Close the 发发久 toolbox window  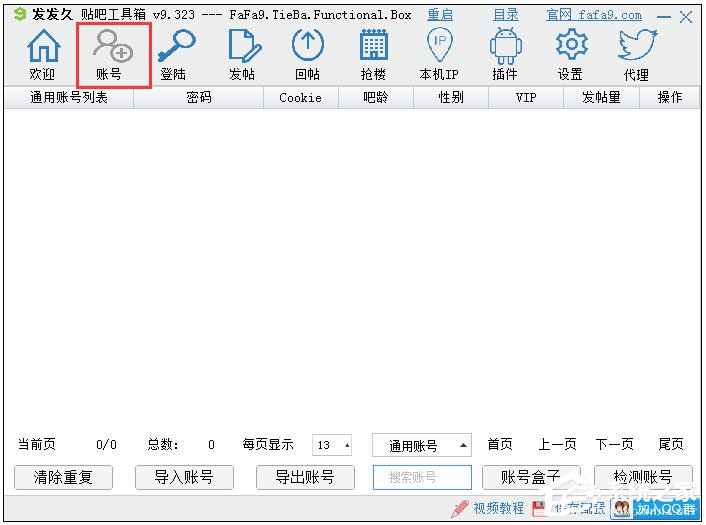[x=686, y=17]
